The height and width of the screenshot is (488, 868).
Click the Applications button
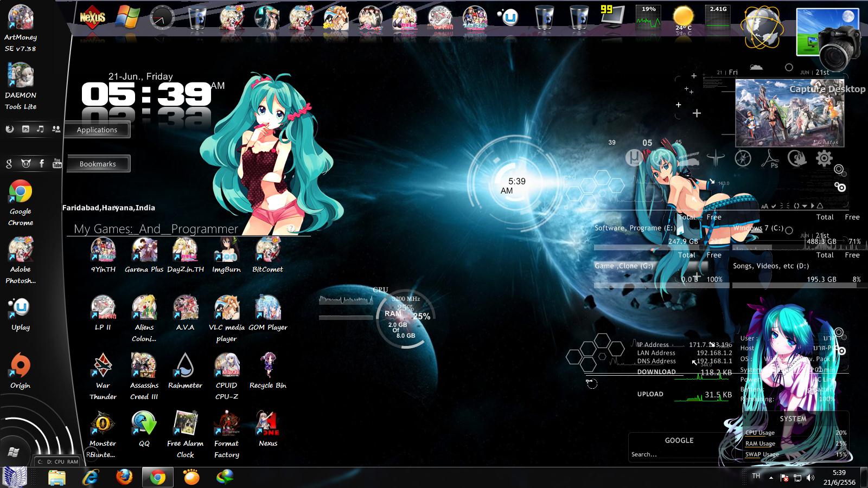[97, 130]
